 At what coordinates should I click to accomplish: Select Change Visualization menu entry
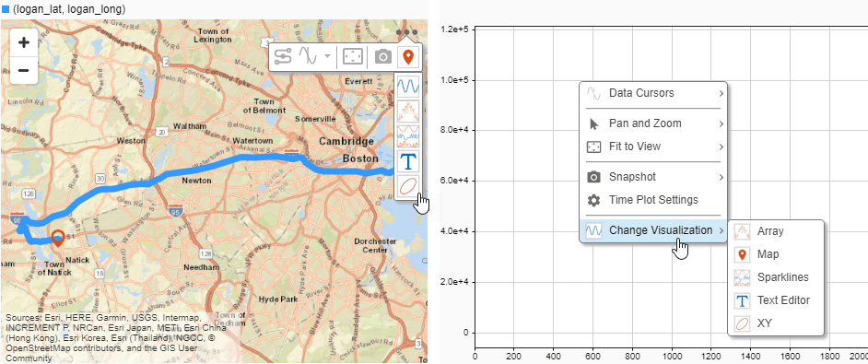click(653, 230)
